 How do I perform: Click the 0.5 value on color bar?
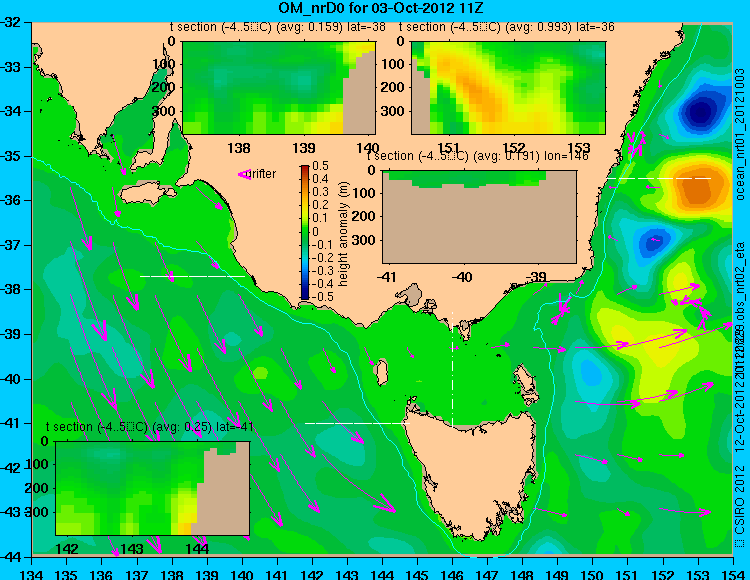pyautogui.click(x=320, y=166)
